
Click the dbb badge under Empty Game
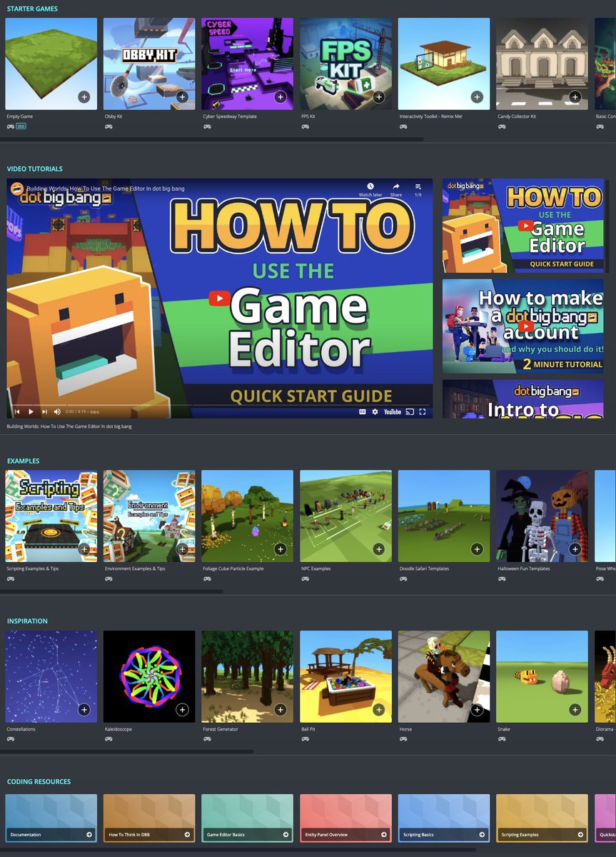[21, 126]
